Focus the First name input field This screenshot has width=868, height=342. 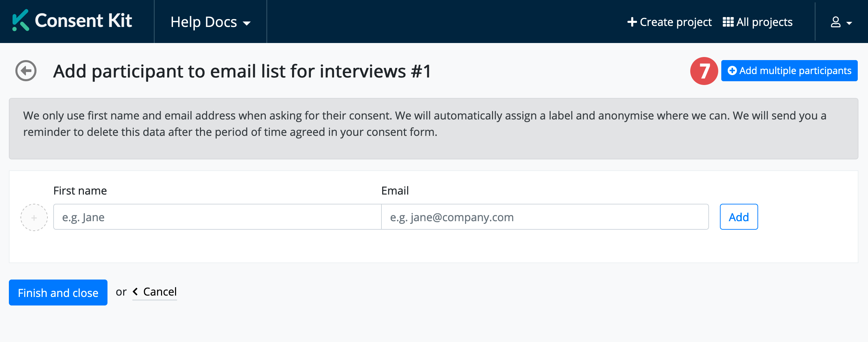217,217
